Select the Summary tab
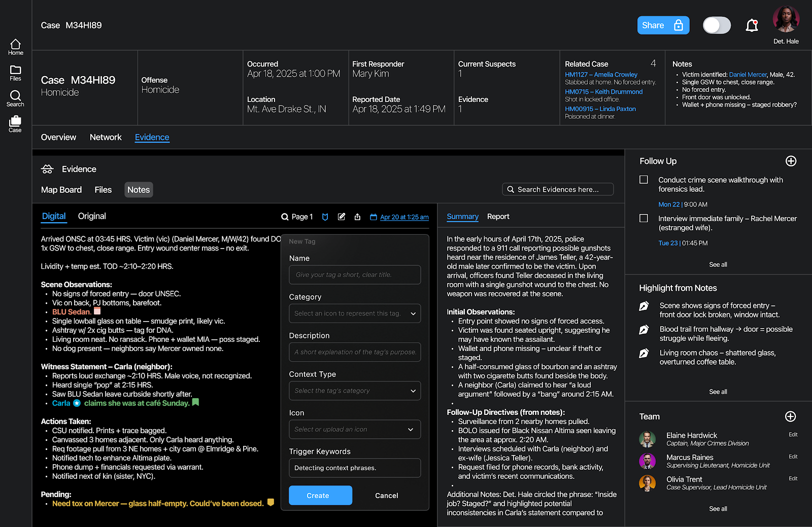The height and width of the screenshot is (527, 812). (462, 217)
